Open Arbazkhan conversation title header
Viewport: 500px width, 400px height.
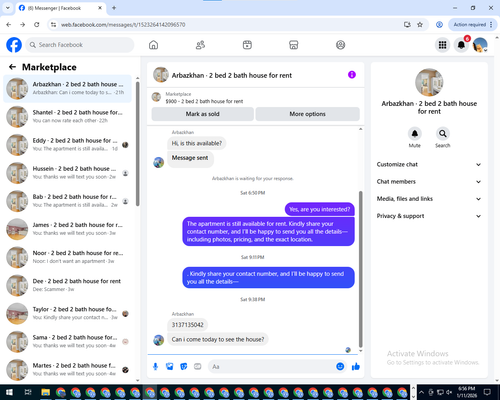tap(232, 75)
